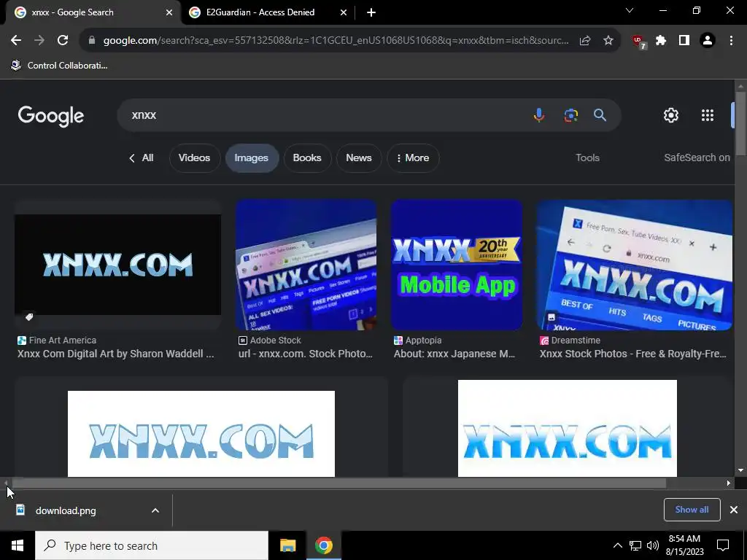Share this page from the address bar
The width and height of the screenshot is (747, 560).
[585, 41]
